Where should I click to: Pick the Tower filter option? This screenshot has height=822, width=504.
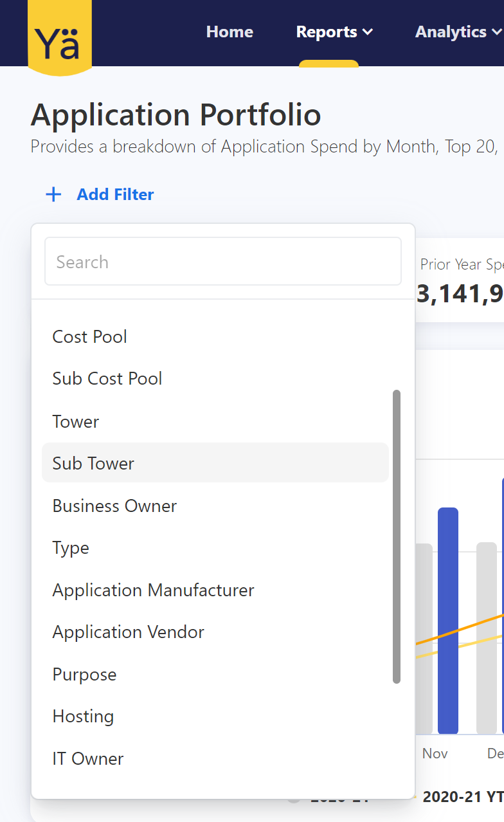coord(76,422)
